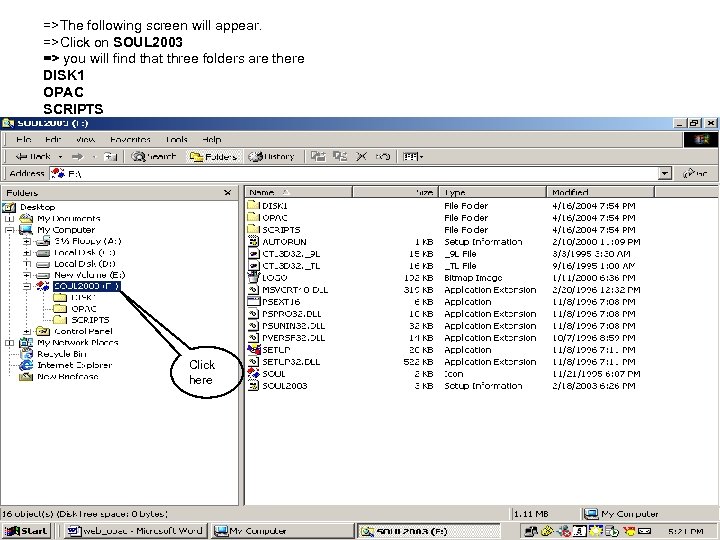Image resolution: width=720 pixels, height=540 pixels.
Task: Select SETUP32.DLL file icon
Action: click(x=253, y=361)
